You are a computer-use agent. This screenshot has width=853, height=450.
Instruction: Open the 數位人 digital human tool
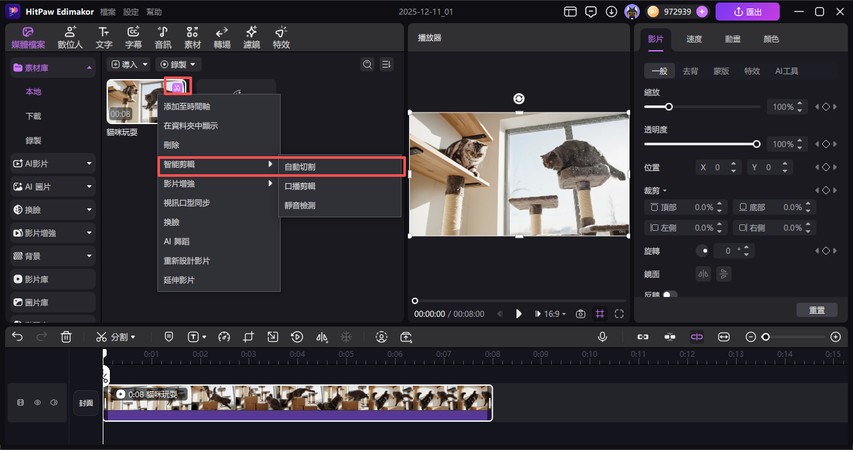pyautogui.click(x=70, y=37)
